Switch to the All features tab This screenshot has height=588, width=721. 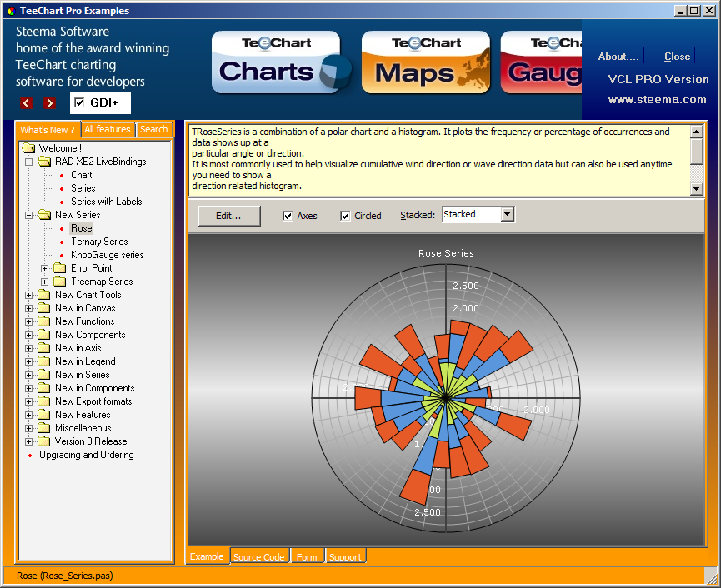(108, 129)
